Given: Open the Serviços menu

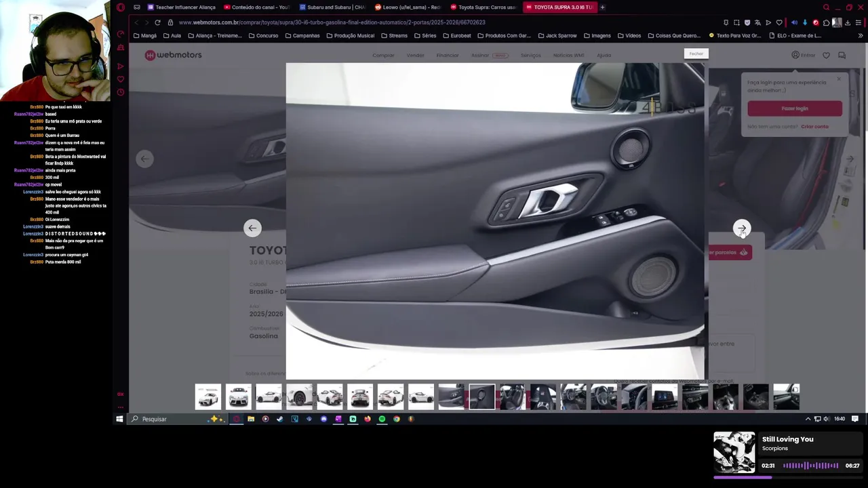Looking at the screenshot, I should (530, 56).
